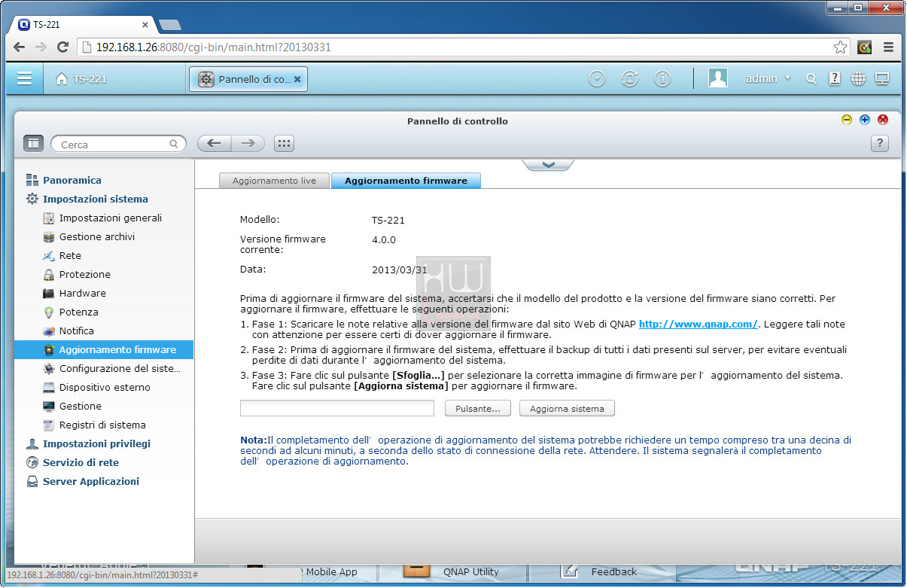The height and width of the screenshot is (588, 907).
Task: Minimize the Pannello di controllo window
Action: pyautogui.click(x=847, y=120)
